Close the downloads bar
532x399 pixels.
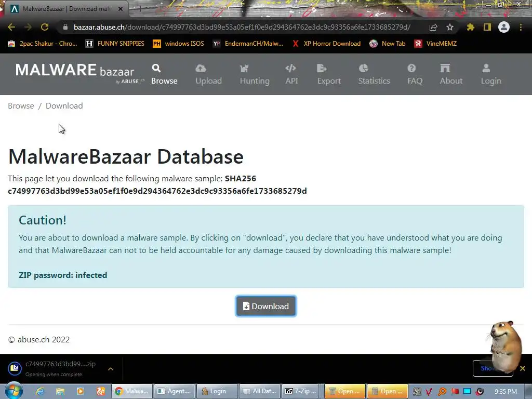pyautogui.click(x=523, y=368)
